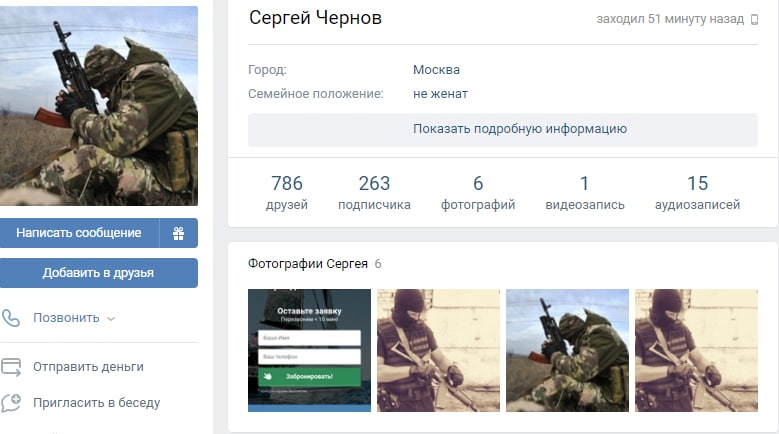Expand Показать подробную информацию section
The width and height of the screenshot is (779, 434).
pos(503,130)
